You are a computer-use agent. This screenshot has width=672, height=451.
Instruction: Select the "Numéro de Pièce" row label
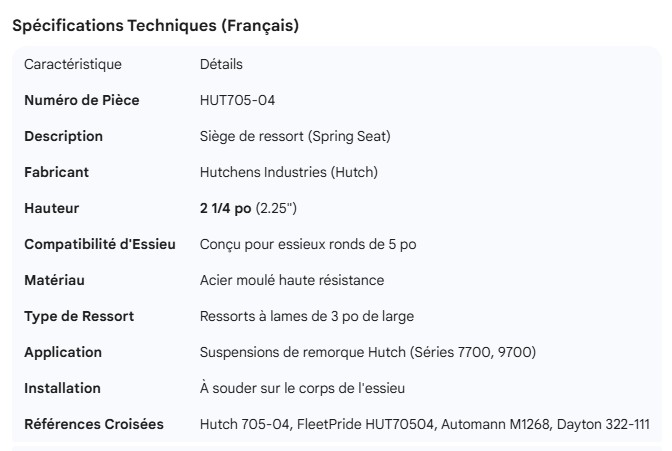pyautogui.click(x=82, y=100)
